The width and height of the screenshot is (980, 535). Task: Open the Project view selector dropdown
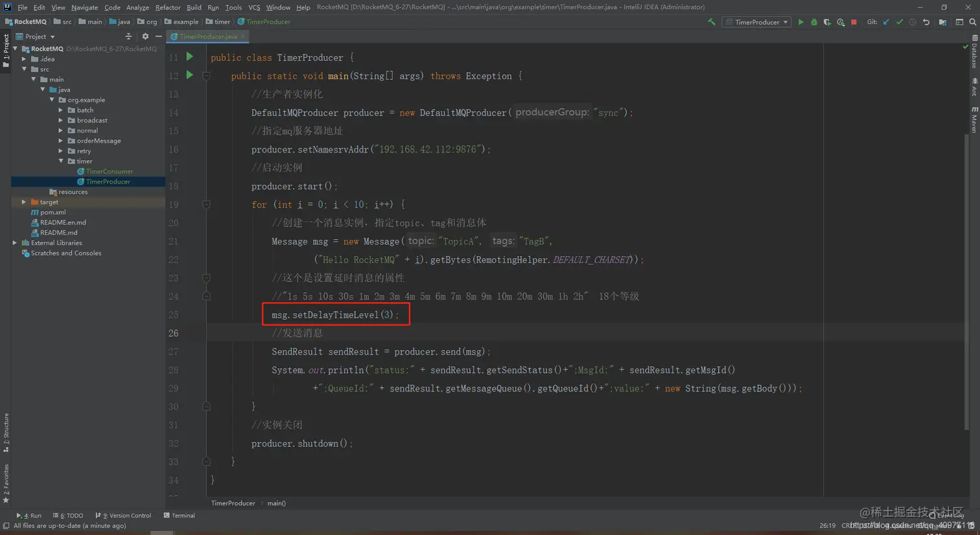point(36,37)
